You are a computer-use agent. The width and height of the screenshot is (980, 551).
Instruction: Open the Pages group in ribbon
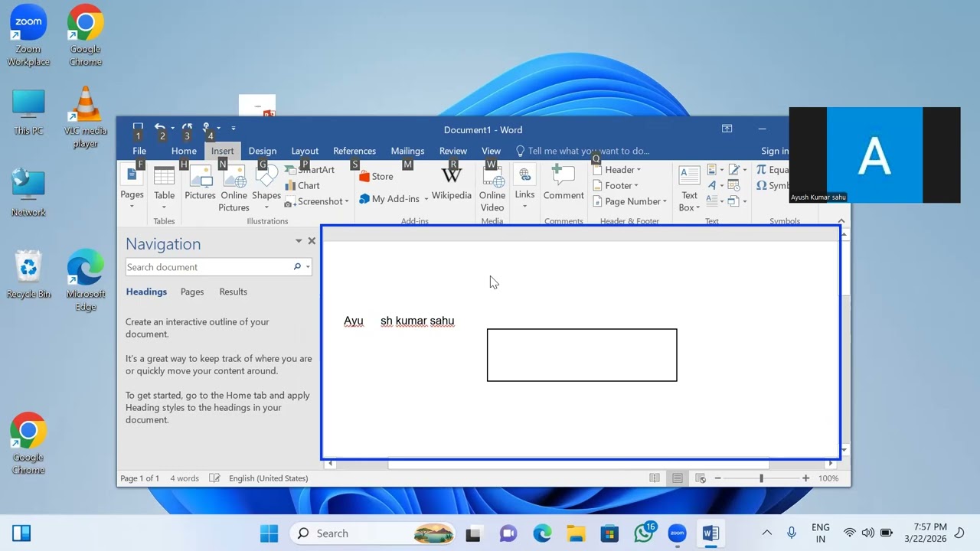pyautogui.click(x=132, y=188)
